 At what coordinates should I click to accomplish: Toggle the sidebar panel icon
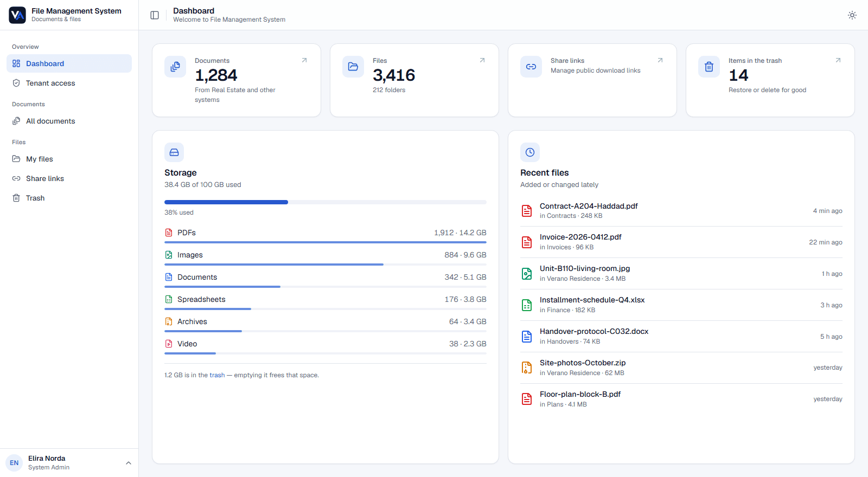155,15
